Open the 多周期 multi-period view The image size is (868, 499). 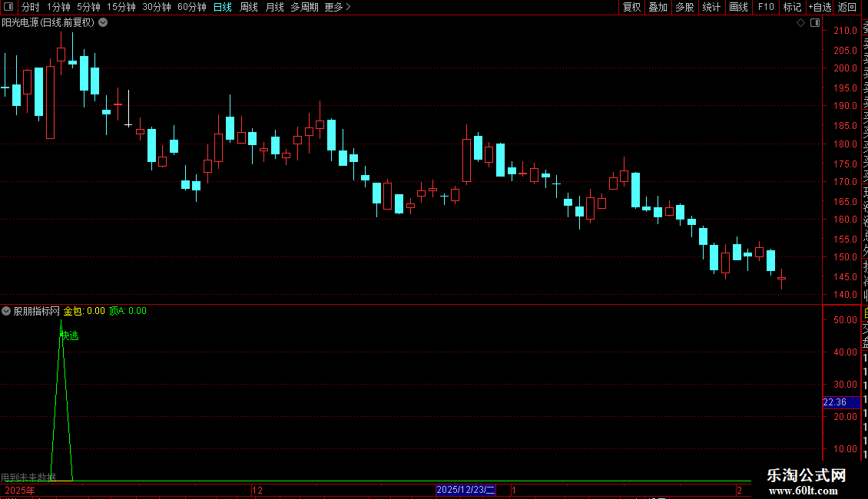coord(304,7)
